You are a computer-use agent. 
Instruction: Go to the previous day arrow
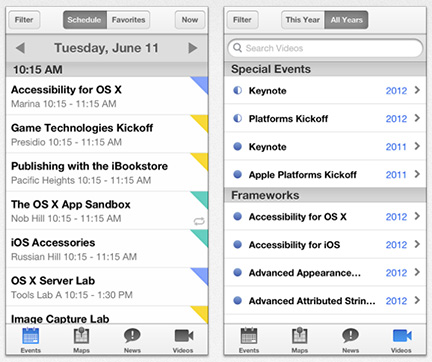[20, 48]
